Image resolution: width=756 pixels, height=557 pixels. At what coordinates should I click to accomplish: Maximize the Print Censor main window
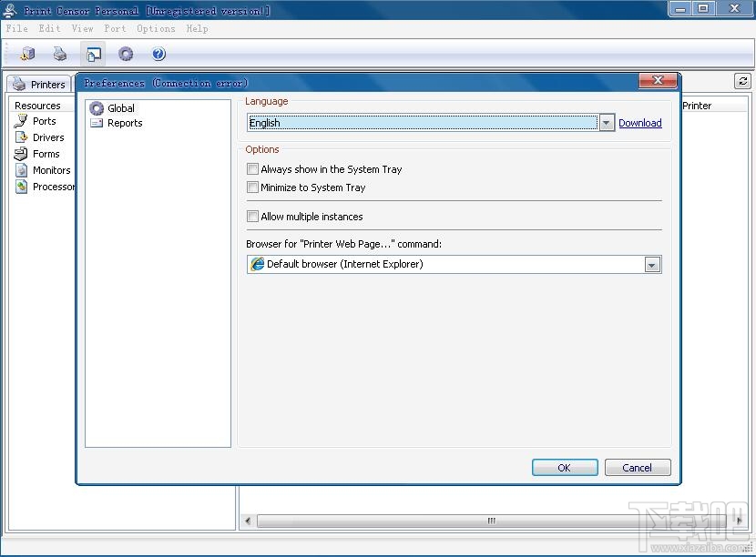click(703, 9)
